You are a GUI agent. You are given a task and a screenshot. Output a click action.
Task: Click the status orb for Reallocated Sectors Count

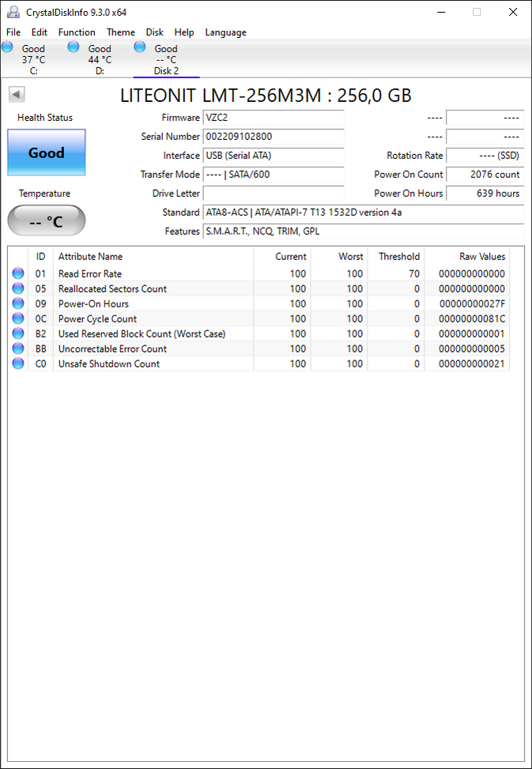(x=18, y=289)
